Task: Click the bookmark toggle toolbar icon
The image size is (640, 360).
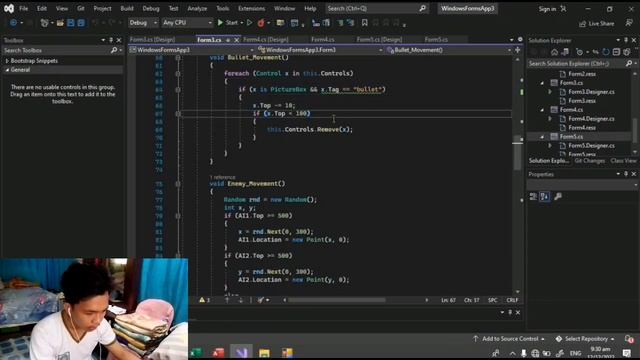Action: (364, 23)
